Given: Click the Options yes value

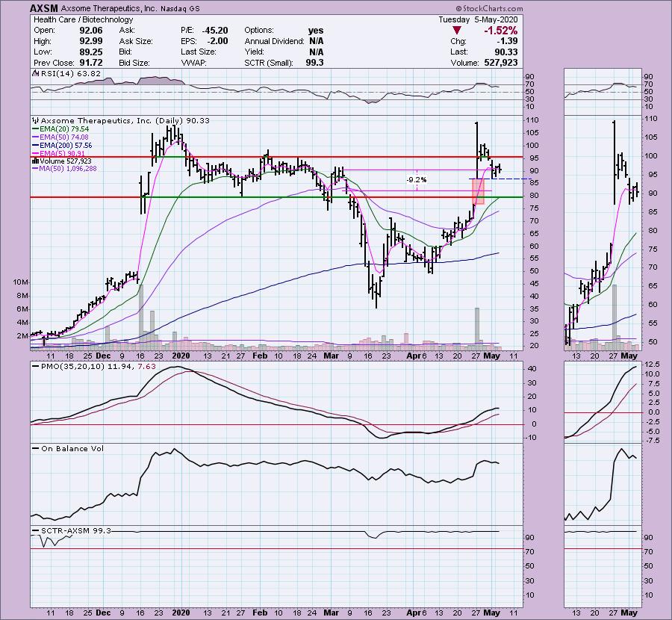Looking at the screenshot, I should pos(316,31).
